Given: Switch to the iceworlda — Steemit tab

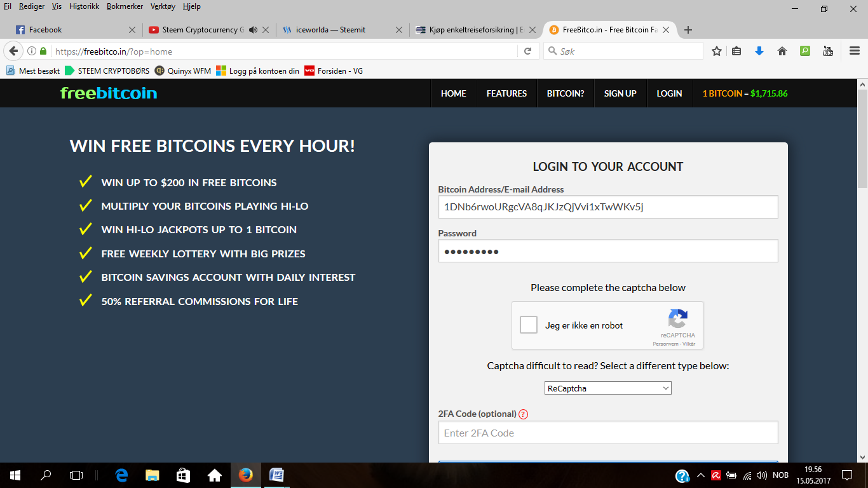Looking at the screenshot, I should 342,30.
